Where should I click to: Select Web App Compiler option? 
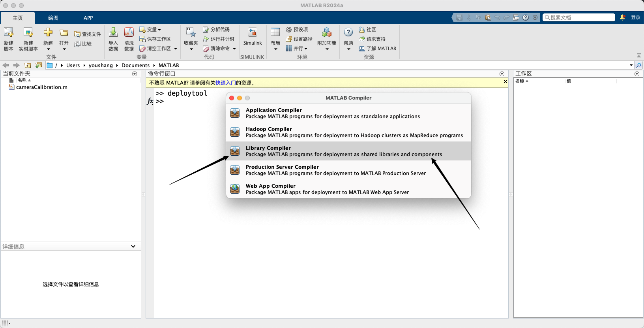348,189
